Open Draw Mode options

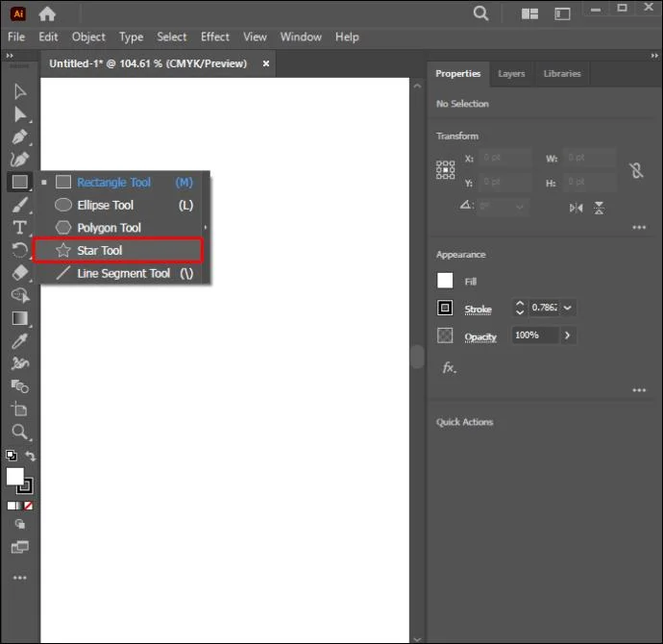[19, 525]
